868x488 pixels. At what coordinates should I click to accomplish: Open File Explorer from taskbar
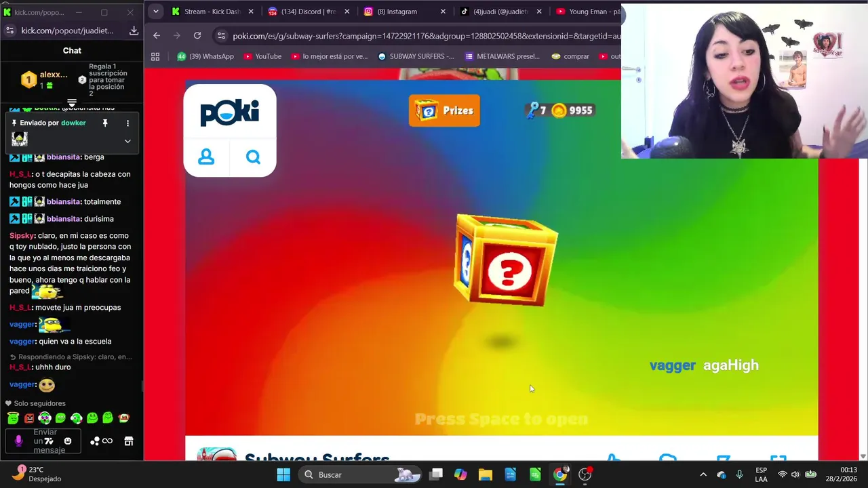click(x=486, y=474)
